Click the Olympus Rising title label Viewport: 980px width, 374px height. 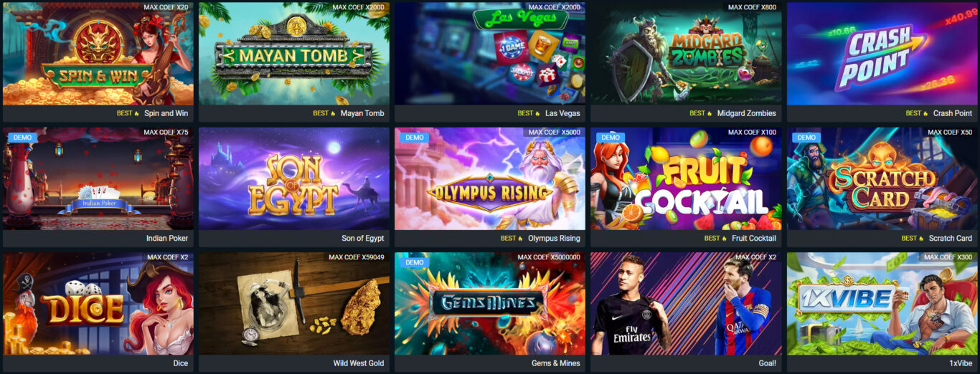click(x=554, y=239)
